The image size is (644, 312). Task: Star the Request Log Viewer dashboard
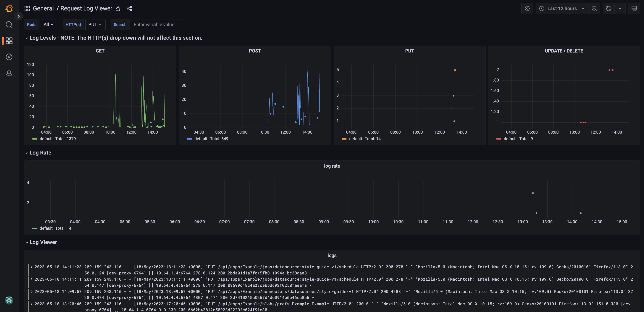tap(118, 8)
